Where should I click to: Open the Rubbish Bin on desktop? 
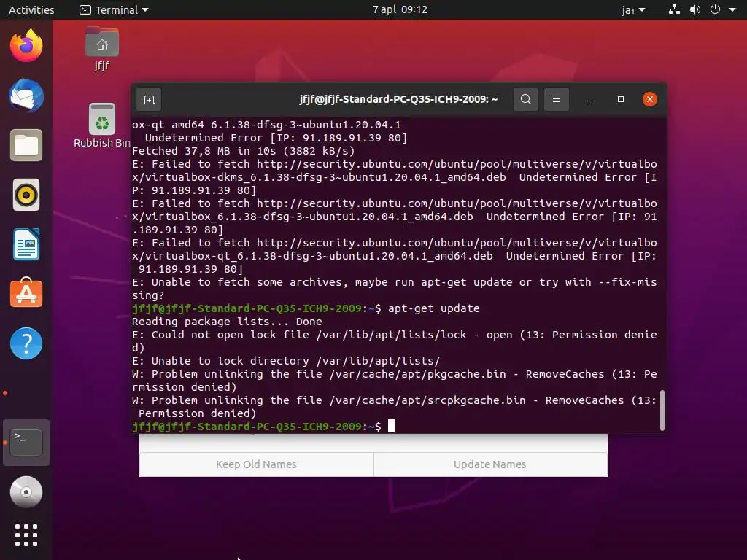tap(102, 125)
